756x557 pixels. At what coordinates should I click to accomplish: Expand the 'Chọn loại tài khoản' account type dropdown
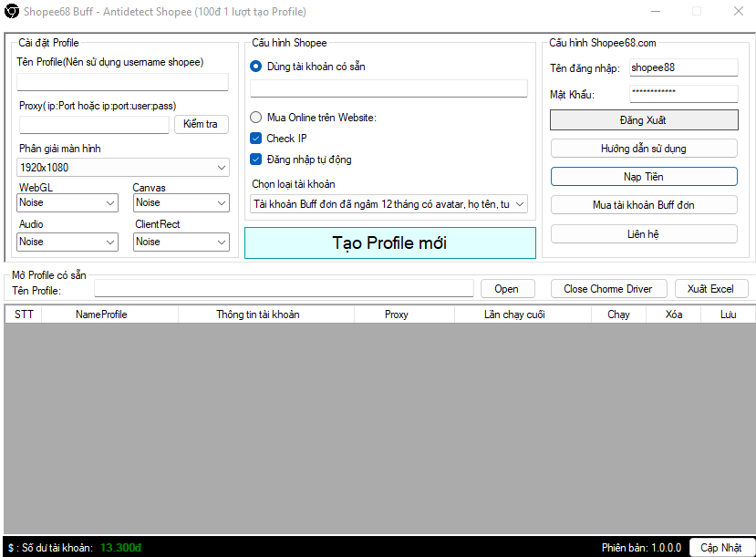click(x=388, y=204)
